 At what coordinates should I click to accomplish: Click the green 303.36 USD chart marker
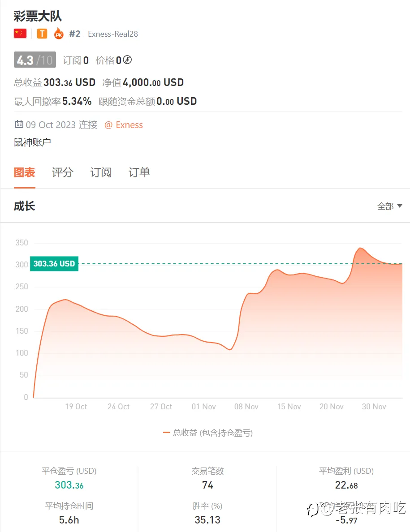pyautogui.click(x=54, y=264)
